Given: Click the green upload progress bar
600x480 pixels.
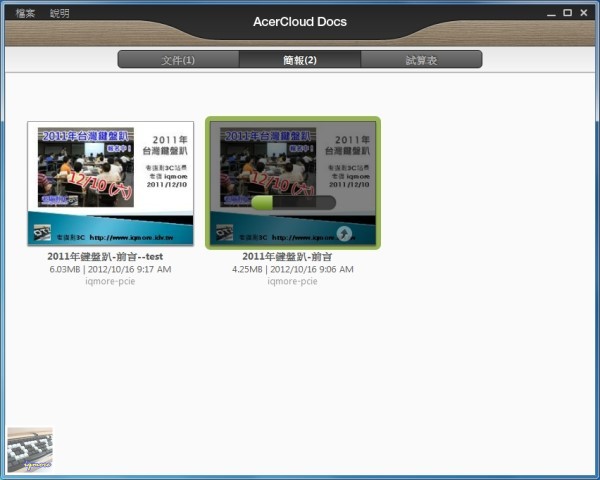Looking at the screenshot, I should click(293, 202).
